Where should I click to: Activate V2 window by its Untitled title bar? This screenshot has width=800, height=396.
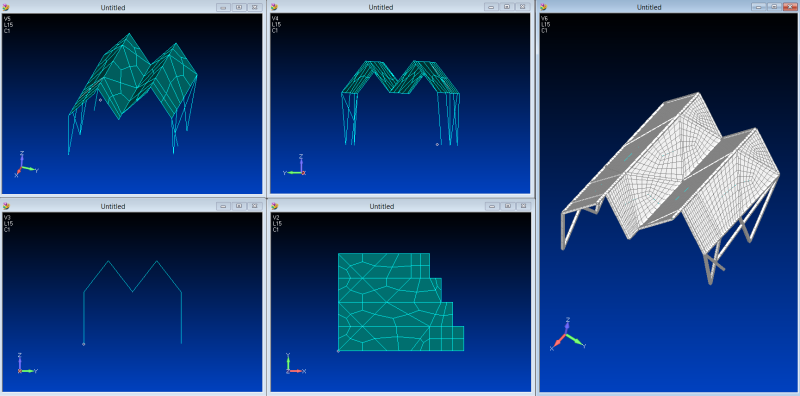tap(381, 206)
